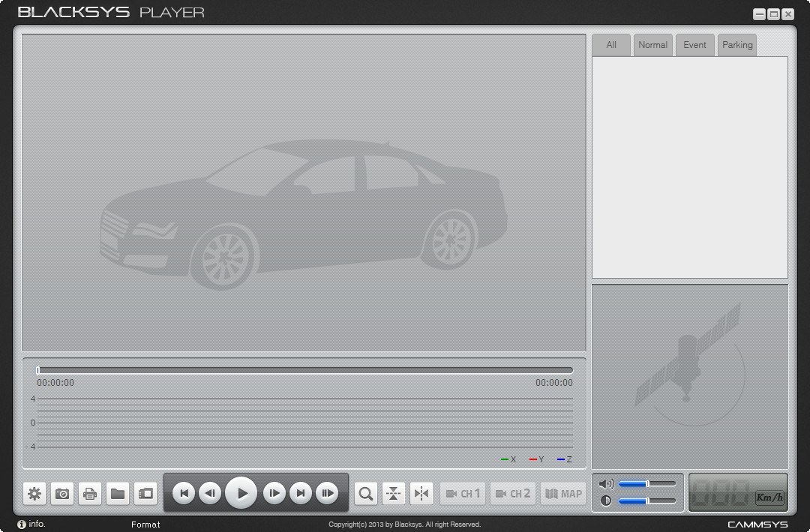The image size is (810, 532).
Task: Click the fast-forward speed button
Action: tap(327, 493)
